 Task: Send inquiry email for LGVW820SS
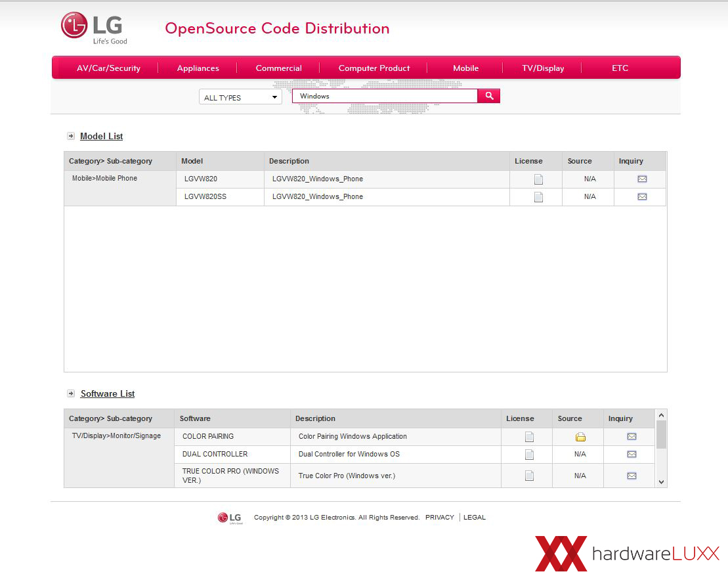click(642, 196)
